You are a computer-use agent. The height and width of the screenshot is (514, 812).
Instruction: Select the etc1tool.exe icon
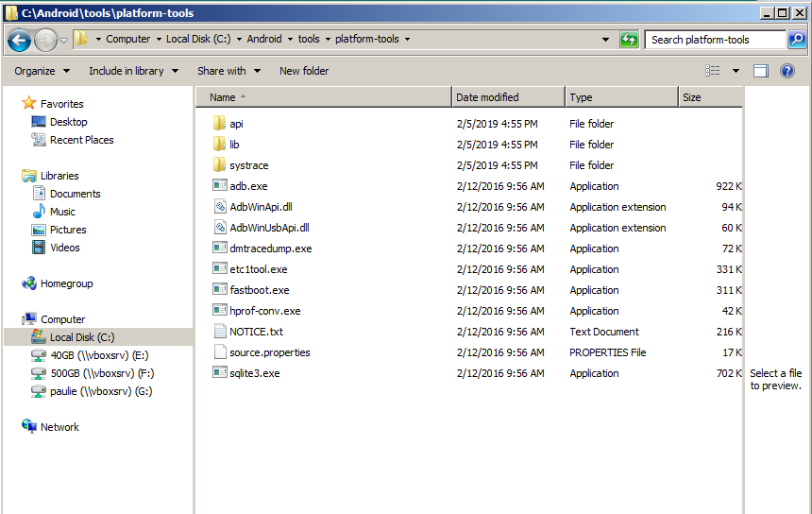[x=220, y=268]
